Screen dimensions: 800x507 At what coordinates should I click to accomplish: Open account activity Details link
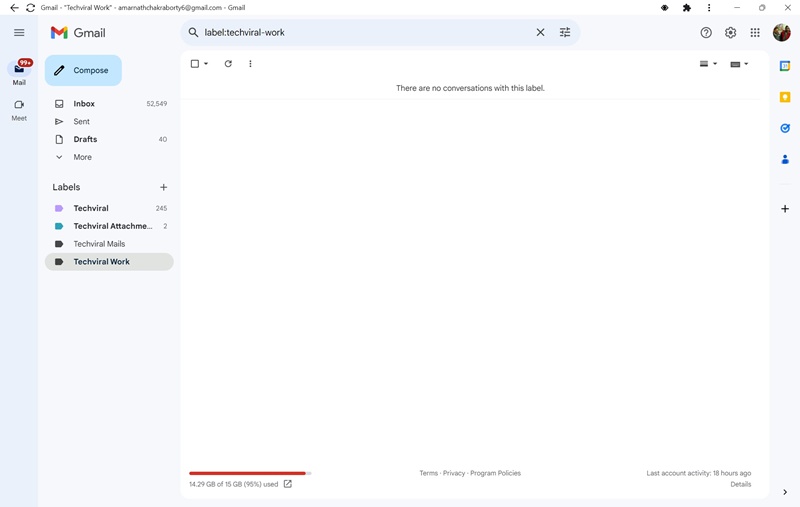click(x=740, y=484)
